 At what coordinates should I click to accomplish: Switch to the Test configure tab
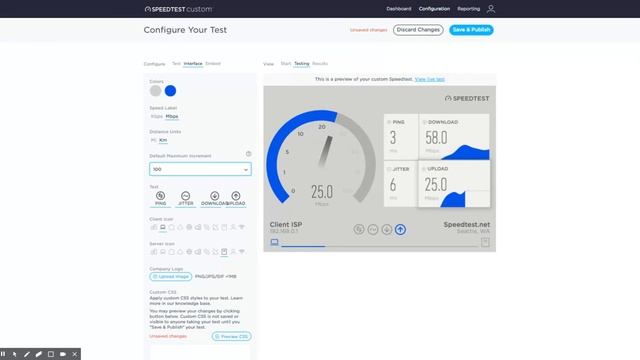click(x=176, y=64)
